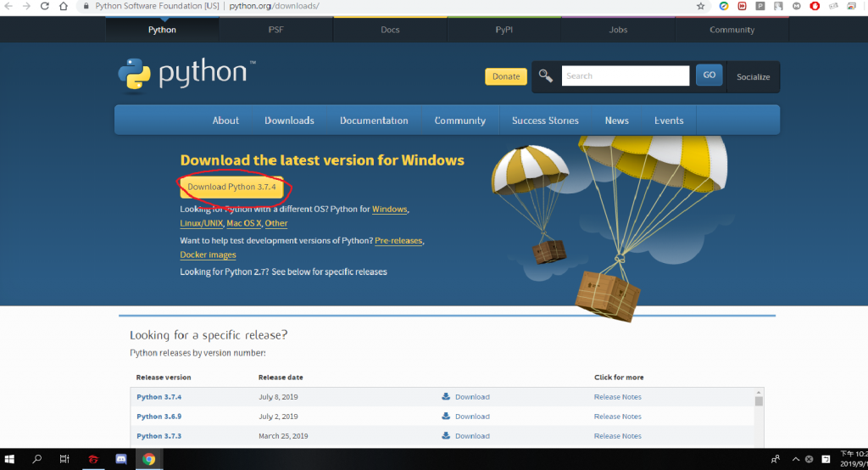Open the PSF top-bar tab

point(275,30)
